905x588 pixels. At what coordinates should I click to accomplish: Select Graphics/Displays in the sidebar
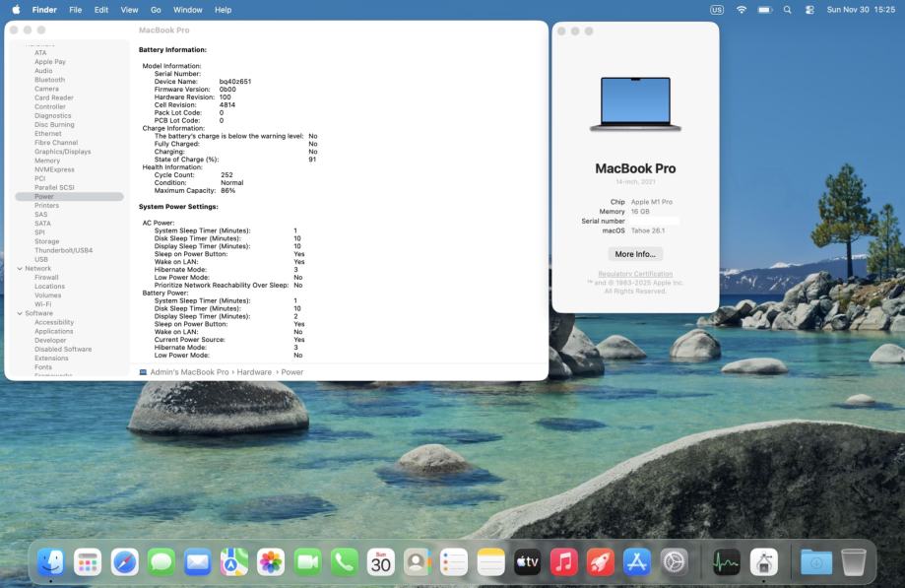tap(62, 152)
